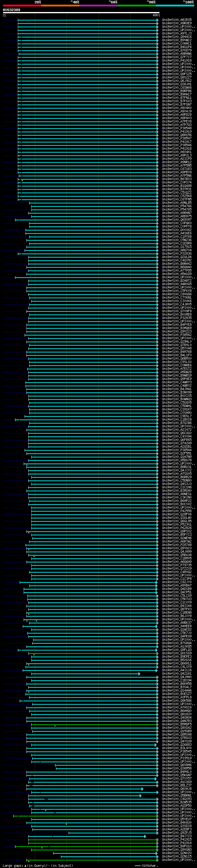Click the green alignment bar of UniRef100_Q0CSG9
This screenshot has width=197, height=868.
tap(93, 653)
